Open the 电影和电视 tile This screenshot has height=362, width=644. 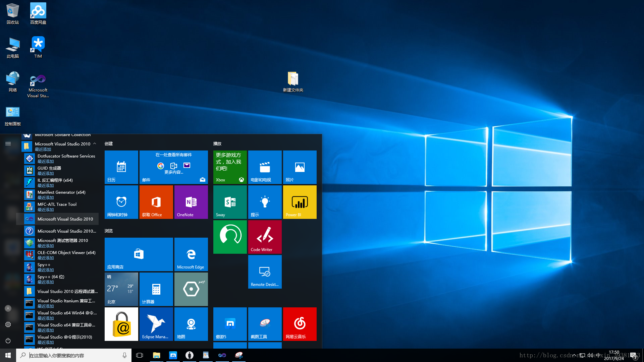tap(265, 167)
